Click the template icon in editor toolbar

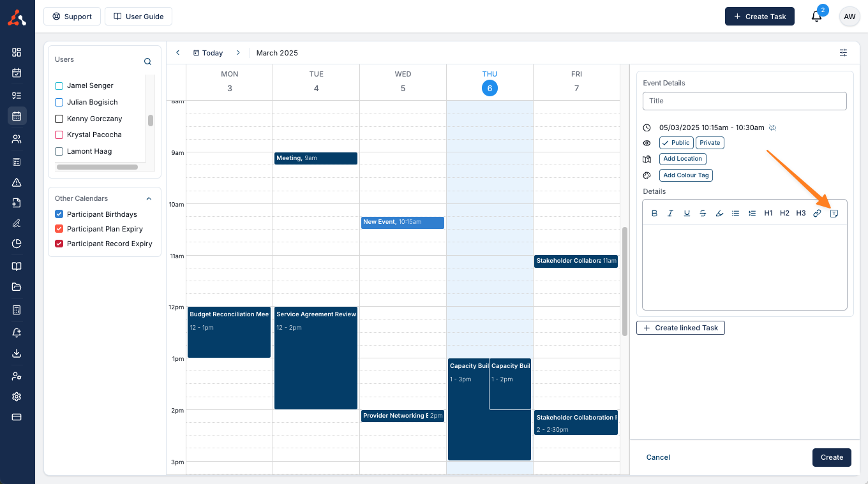tap(834, 214)
